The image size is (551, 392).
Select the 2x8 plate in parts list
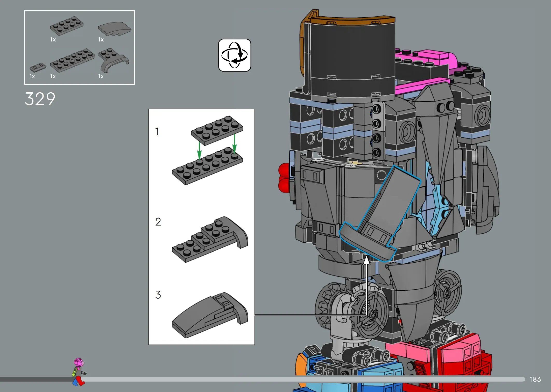click(x=73, y=60)
